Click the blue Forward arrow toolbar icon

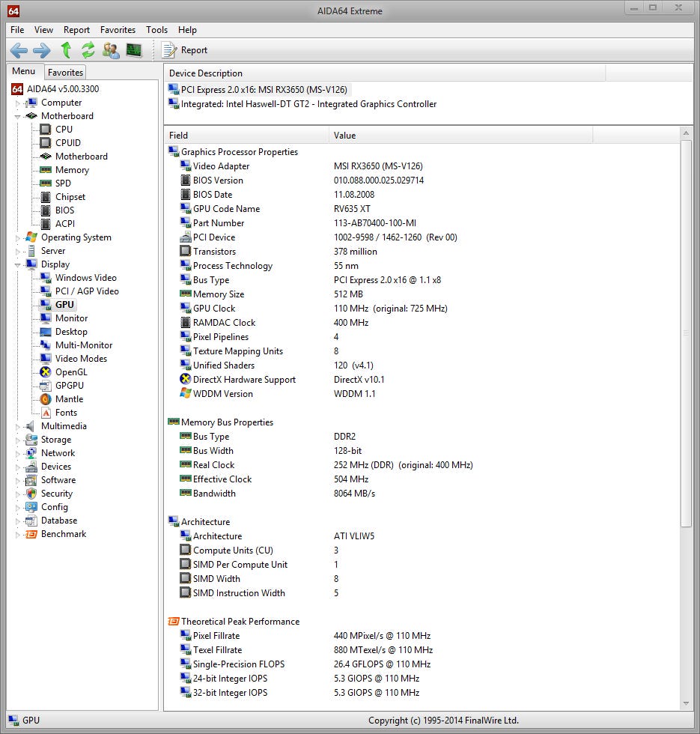click(42, 50)
